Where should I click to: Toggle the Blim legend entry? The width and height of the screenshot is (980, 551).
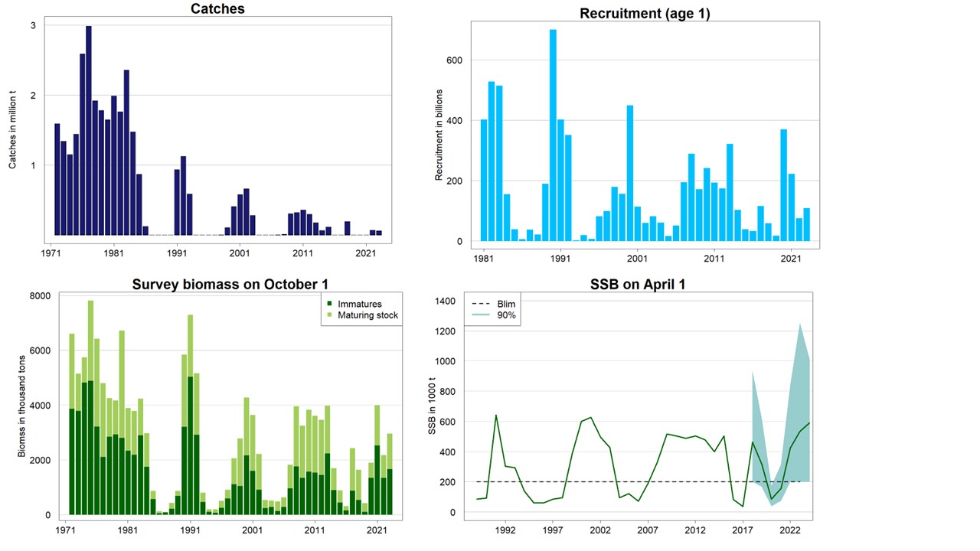click(505, 304)
